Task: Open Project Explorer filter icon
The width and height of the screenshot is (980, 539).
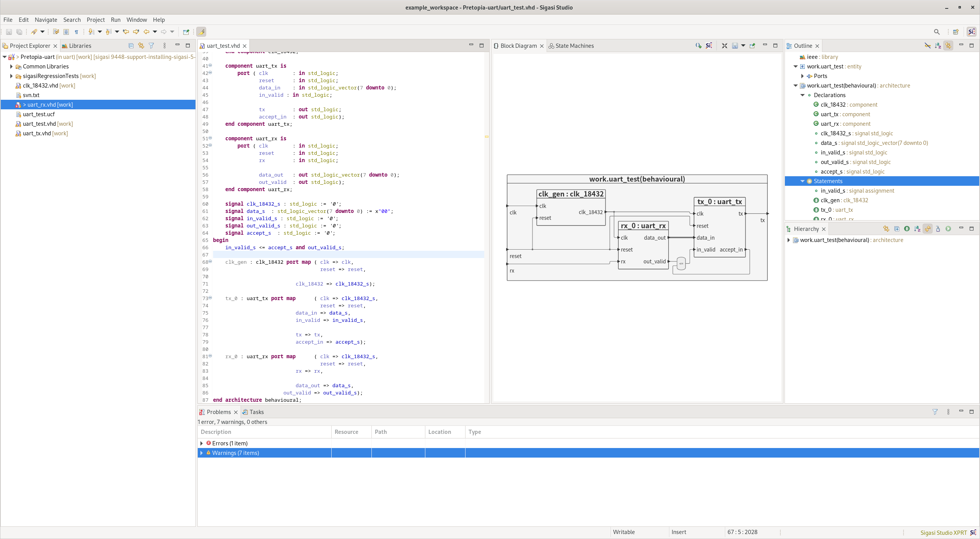Action: click(x=151, y=46)
